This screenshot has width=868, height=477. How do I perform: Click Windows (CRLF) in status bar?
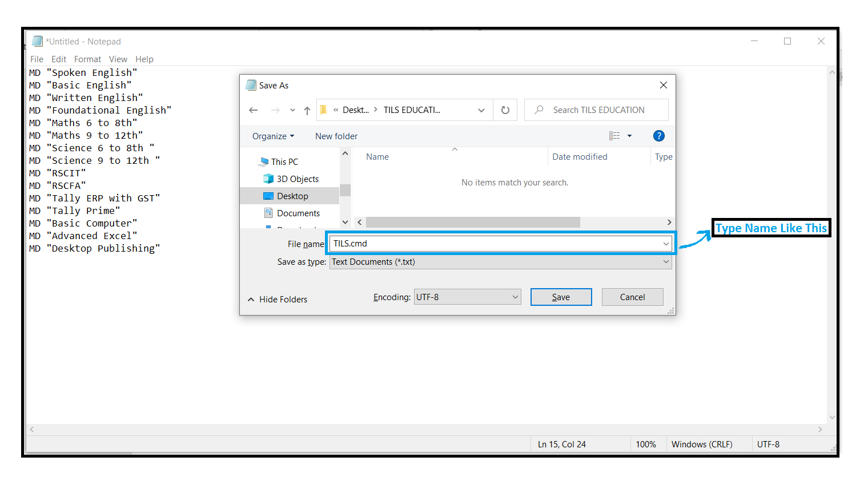pos(702,444)
